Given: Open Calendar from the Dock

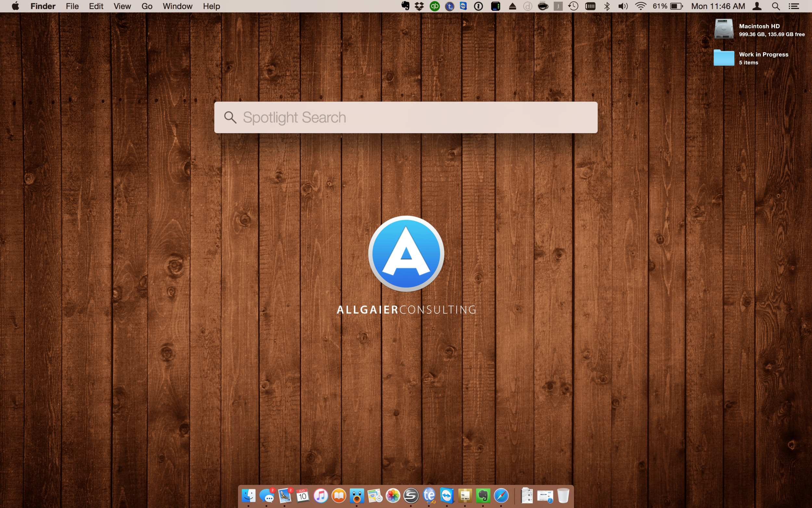Looking at the screenshot, I should pyautogui.click(x=303, y=495).
